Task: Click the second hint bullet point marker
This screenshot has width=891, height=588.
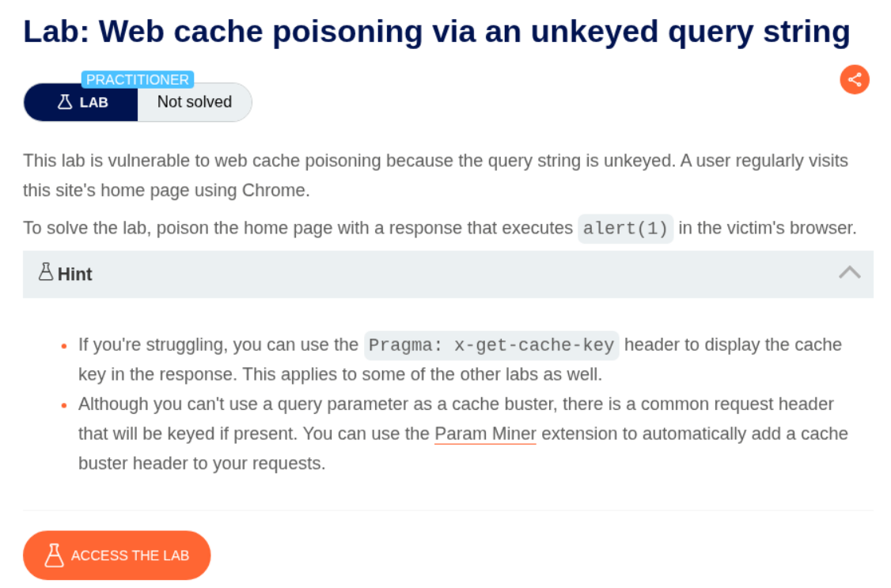Action: click(x=64, y=405)
